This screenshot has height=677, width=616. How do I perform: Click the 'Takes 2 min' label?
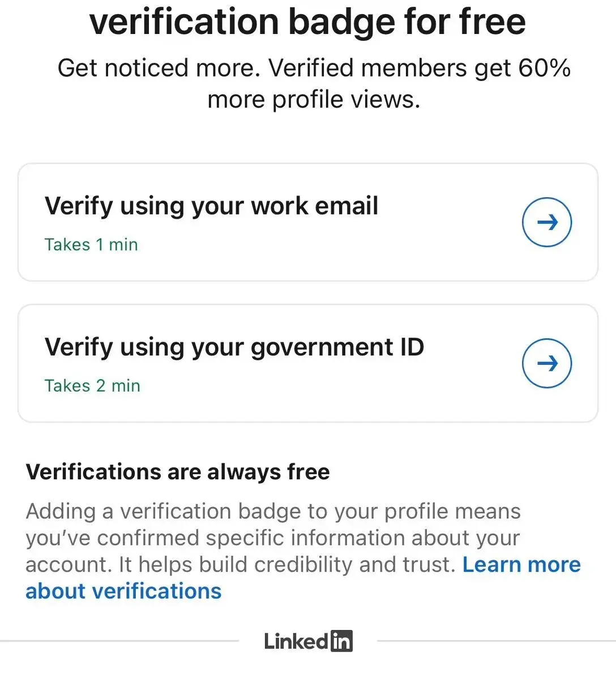coord(92,385)
